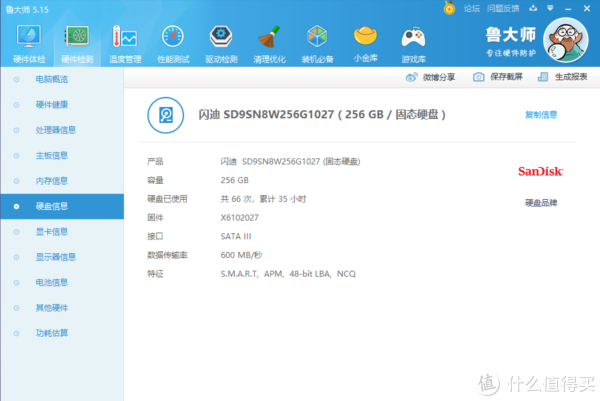Click the camera icon for 保存截屏
Viewport: 600px width, 401px height.
pos(478,77)
